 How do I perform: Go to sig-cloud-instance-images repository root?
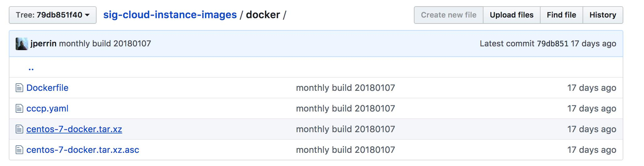(170, 15)
